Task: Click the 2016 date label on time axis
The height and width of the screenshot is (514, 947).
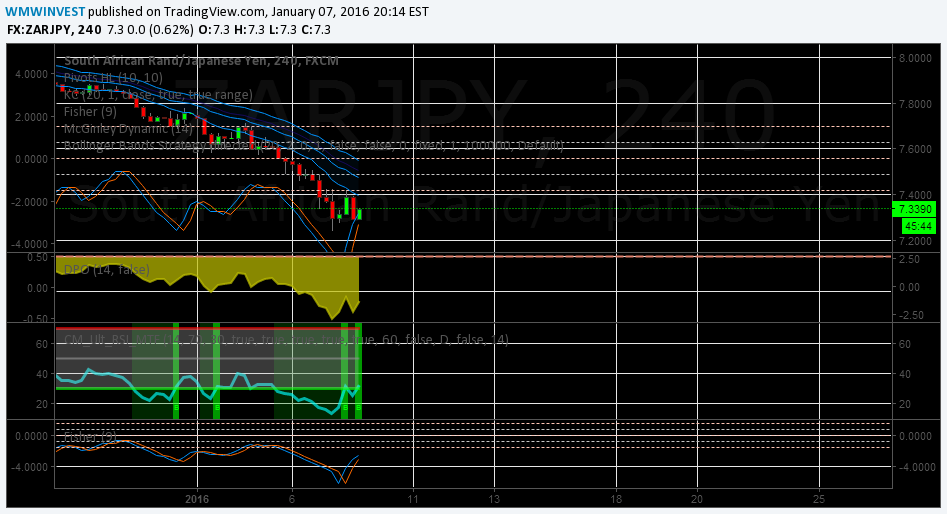Action: coord(197,499)
